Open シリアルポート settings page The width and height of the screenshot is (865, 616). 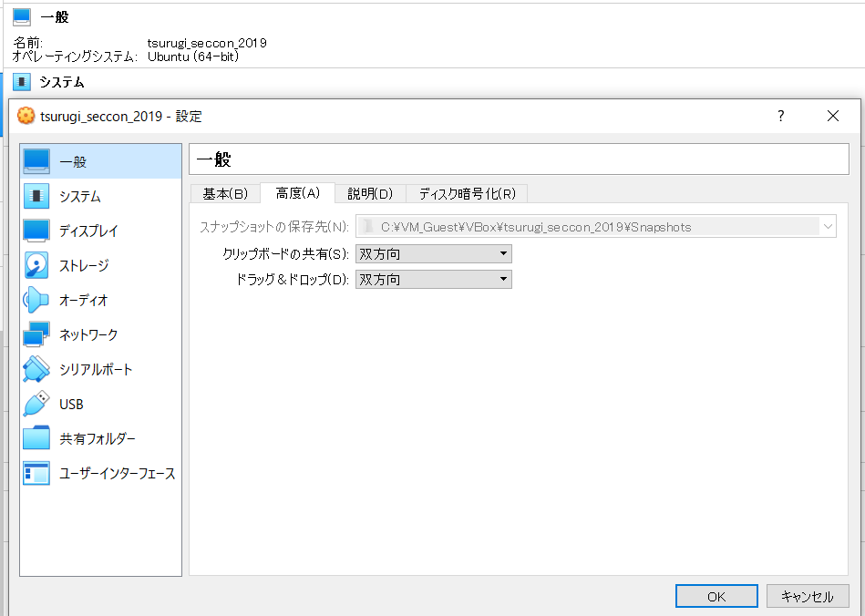[101, 369]
